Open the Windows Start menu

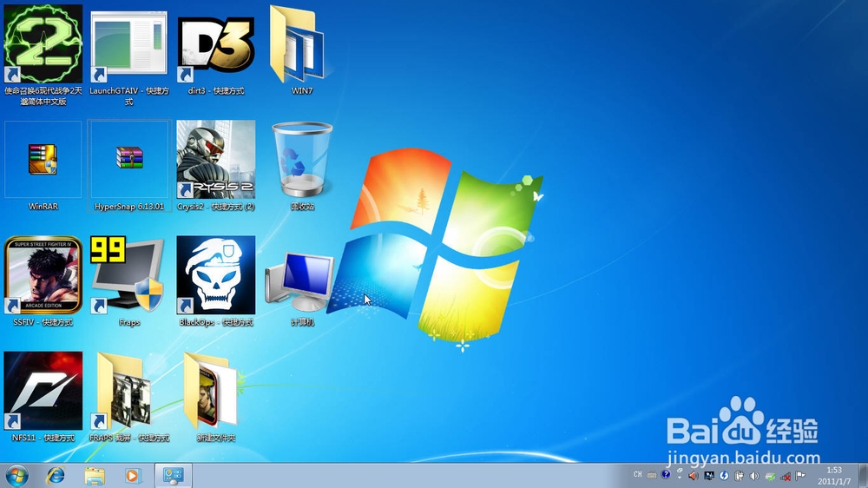coord(16,476)
